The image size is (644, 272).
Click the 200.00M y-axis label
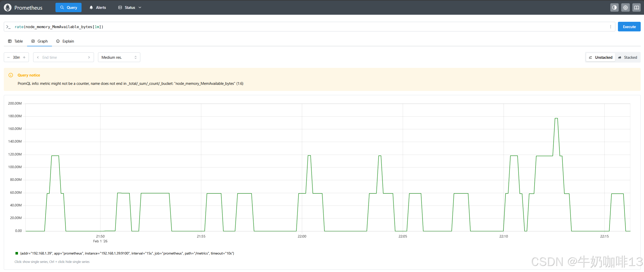(15, 103)
